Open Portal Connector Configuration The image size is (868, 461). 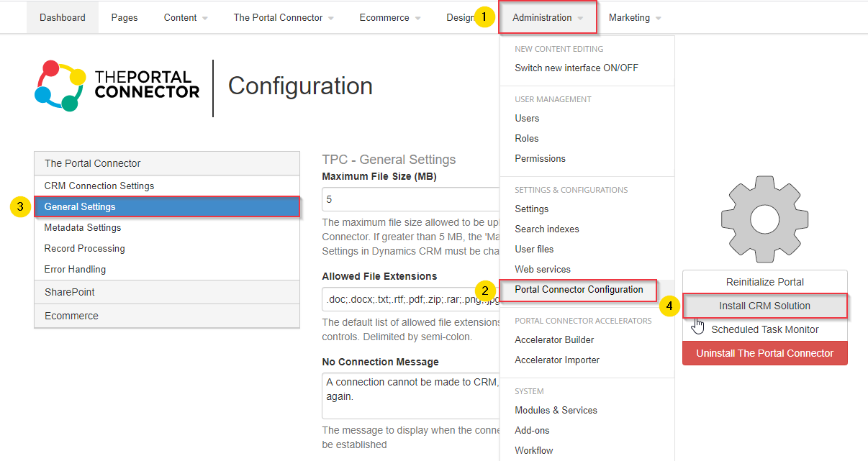pyautogui.click(x=579, y=289)
